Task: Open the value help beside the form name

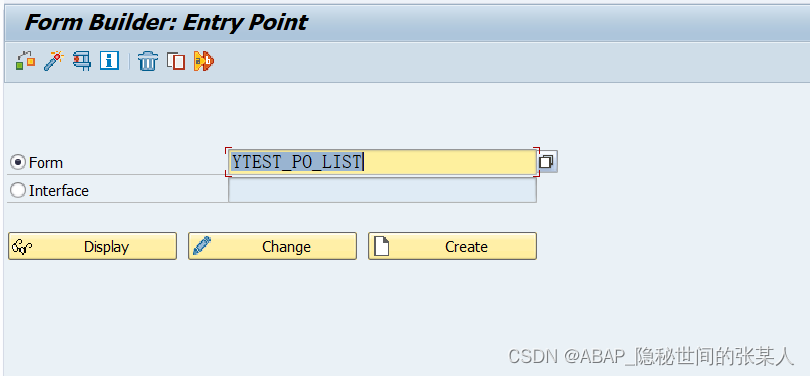Action: pos(547,162)
